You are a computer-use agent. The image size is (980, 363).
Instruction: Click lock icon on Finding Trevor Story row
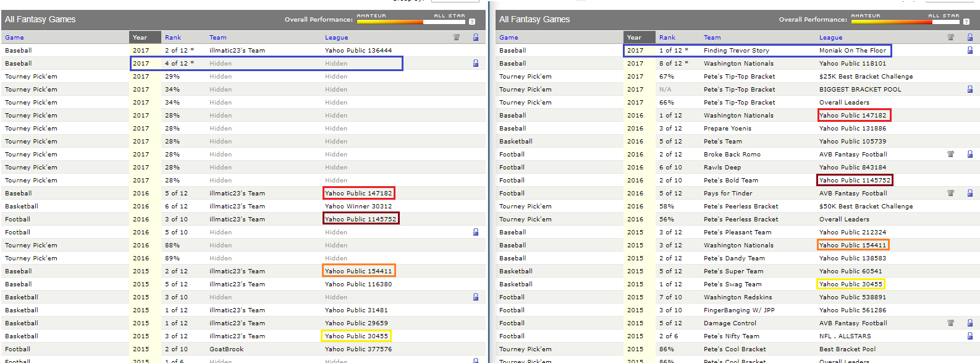(970, 50)
